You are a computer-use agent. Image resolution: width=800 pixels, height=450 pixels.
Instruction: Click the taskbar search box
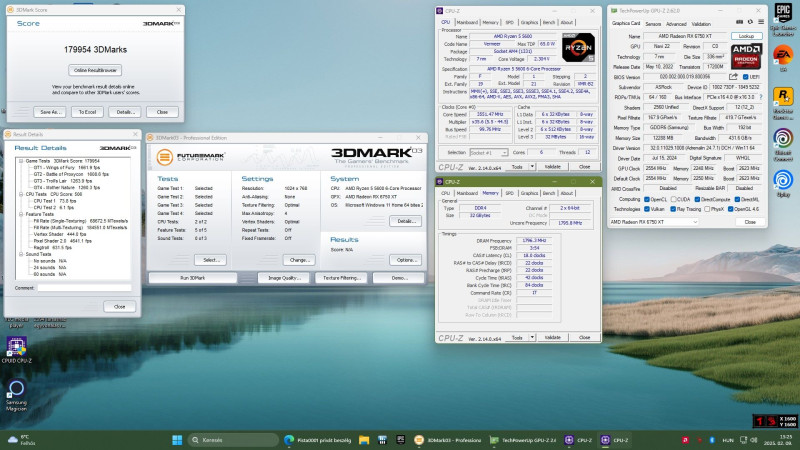coord(233,440)
